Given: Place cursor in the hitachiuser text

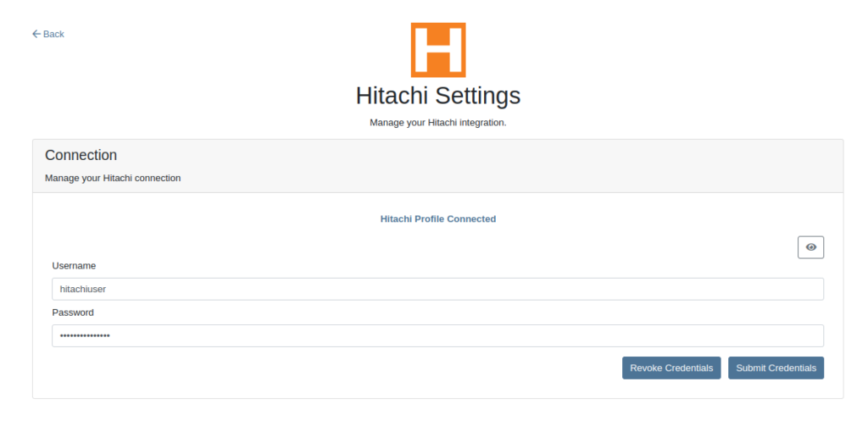Looking at the screenshot, I should click(x=83, y=289).
